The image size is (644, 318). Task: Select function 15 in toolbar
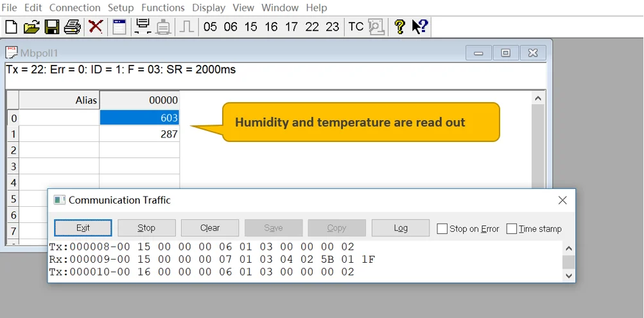pyautogui.click(x=250, y=27)
